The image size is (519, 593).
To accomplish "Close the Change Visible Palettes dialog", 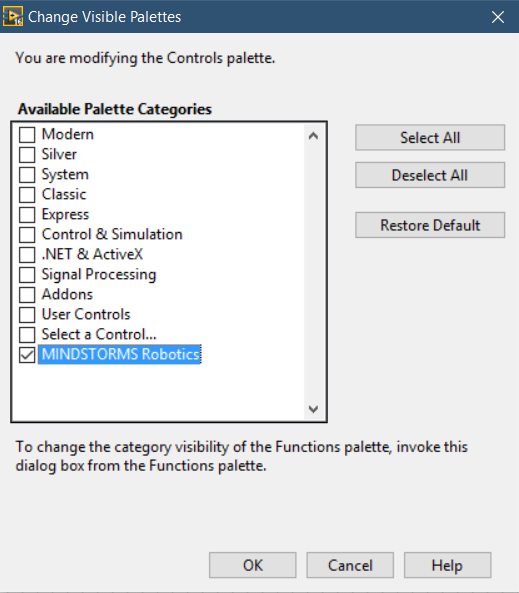I will tap(497, 17).
